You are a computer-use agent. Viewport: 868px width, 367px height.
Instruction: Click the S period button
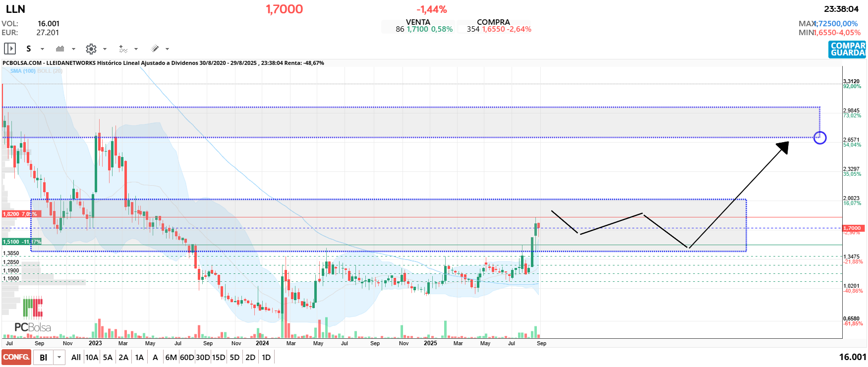point(29,49)
